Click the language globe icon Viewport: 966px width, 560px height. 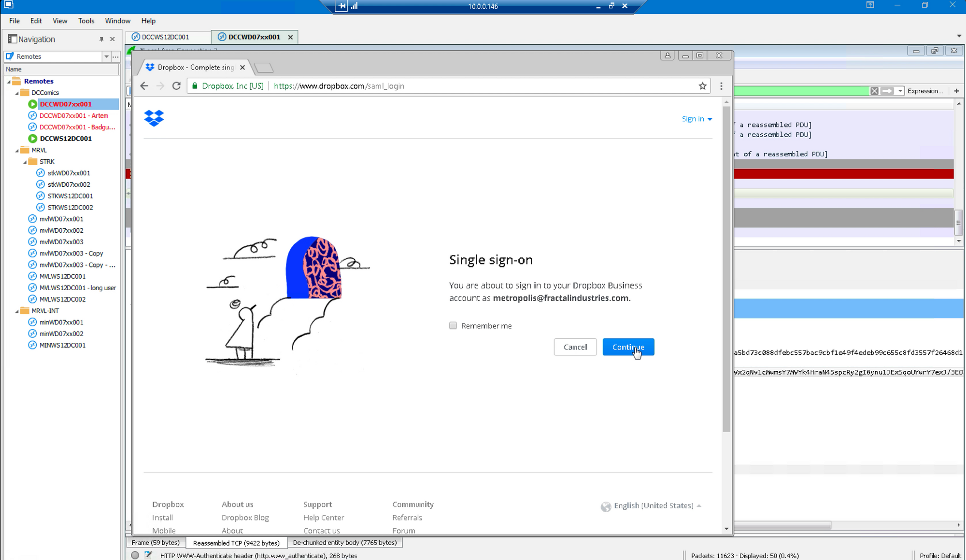[x=606, y=506]
